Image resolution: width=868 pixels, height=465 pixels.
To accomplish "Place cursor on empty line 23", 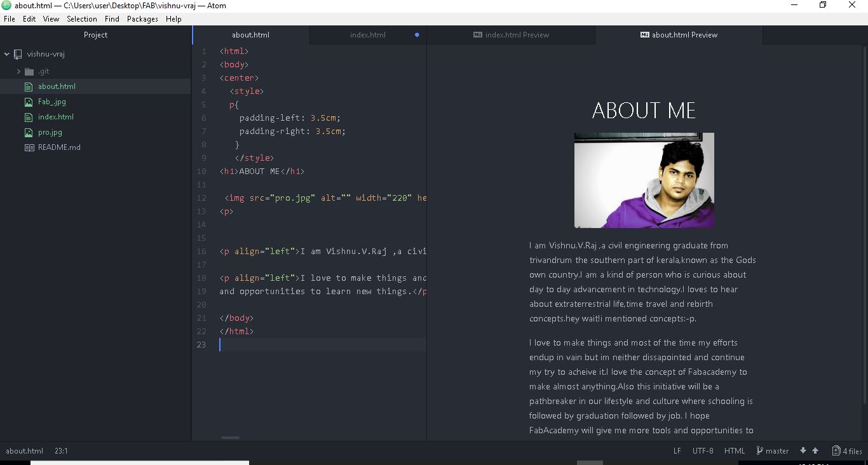I will pos(323,345).
